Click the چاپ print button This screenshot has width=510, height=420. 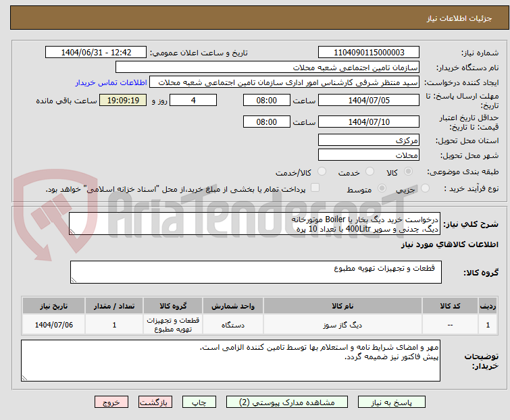coord(199,402)
